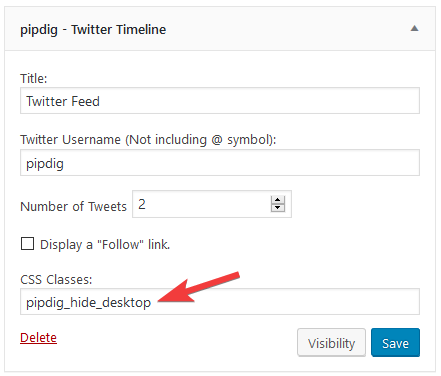This screenshot has width=441, height=376.
Task: Focus the Title input field
Action: tap(220, 101)
